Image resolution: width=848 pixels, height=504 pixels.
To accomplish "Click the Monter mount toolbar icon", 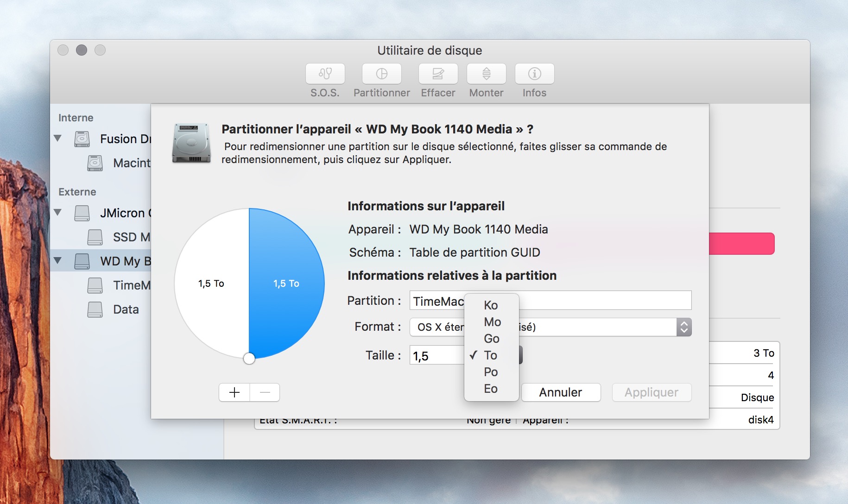I will [x=486, y=74].
